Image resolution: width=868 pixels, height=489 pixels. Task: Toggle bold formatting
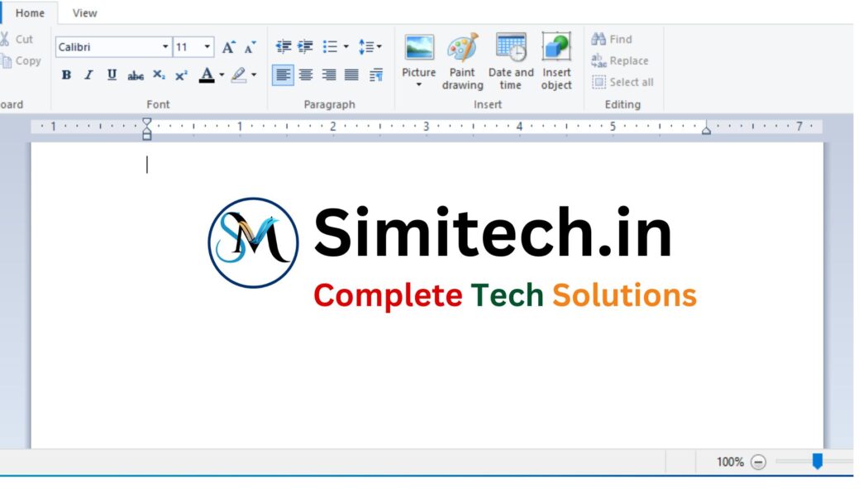(x=66, y=74)
